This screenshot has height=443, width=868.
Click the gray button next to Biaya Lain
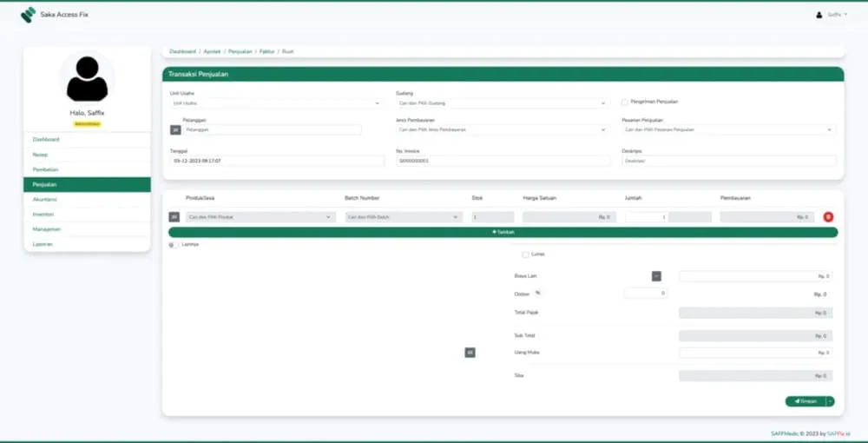656,276
